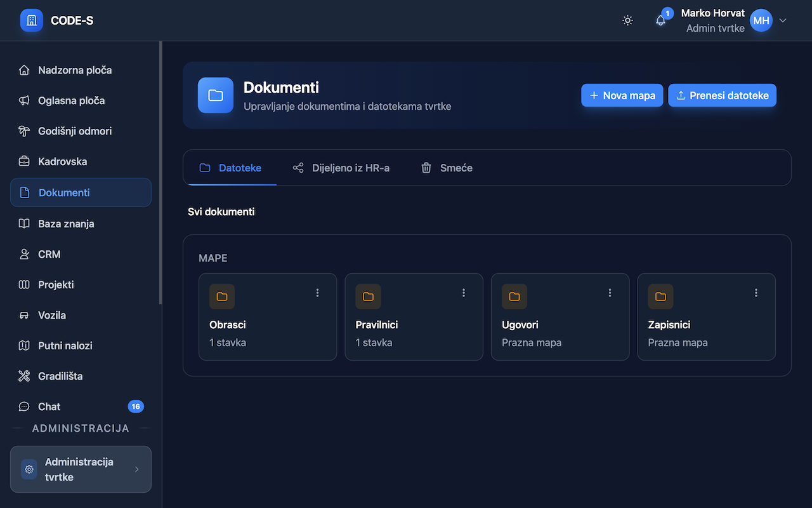Switch to the Smeće trash tab
The height and width of the screenshot is (508, 812).
pyautogui.click(x=447, y=168)
